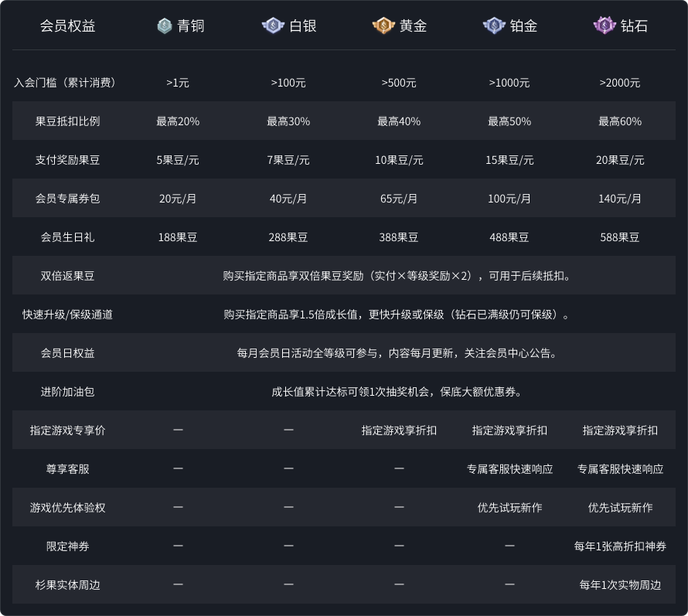Click the 7果豆/元 cell

(288, 160)
